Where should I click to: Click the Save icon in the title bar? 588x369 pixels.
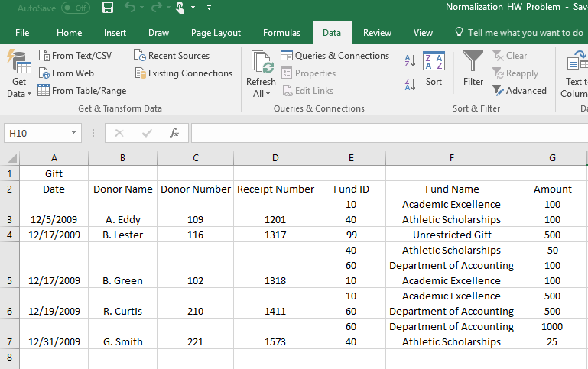108,8
